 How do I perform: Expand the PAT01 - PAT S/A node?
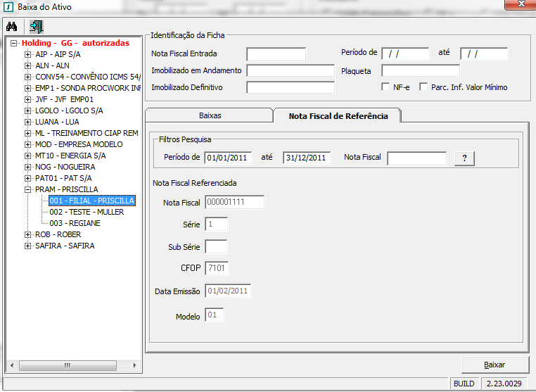point(27,179)
